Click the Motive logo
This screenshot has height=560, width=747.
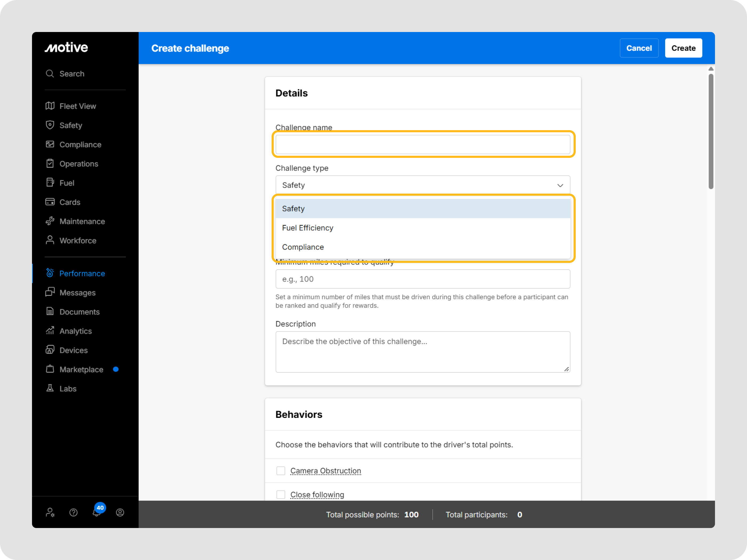(x=66, y=47)
